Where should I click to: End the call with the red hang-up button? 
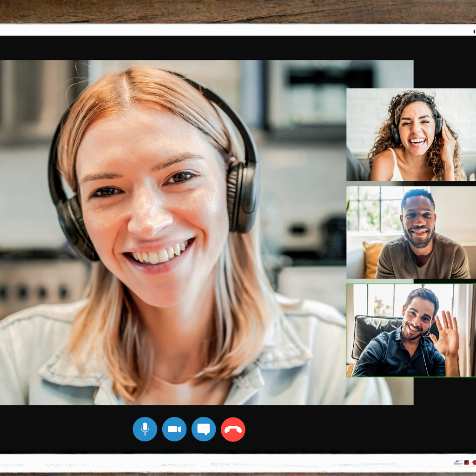pos(233,429)
